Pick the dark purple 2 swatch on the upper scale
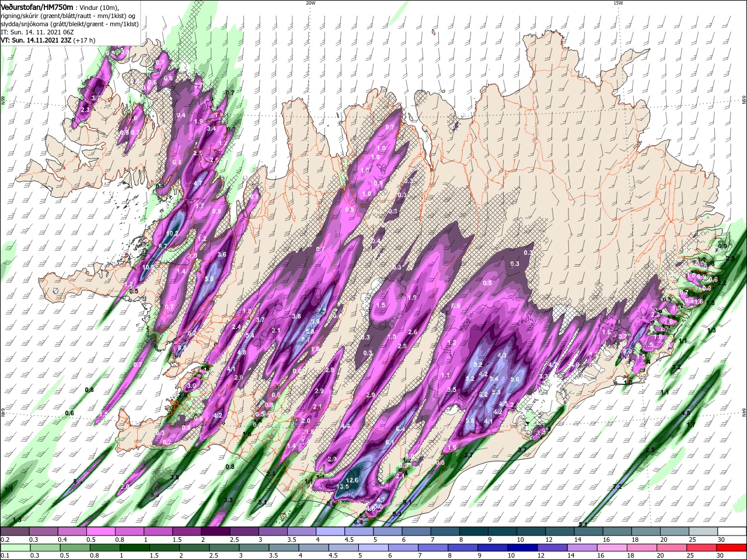This screenshot has height=560, width=747. tap(215, 531)
